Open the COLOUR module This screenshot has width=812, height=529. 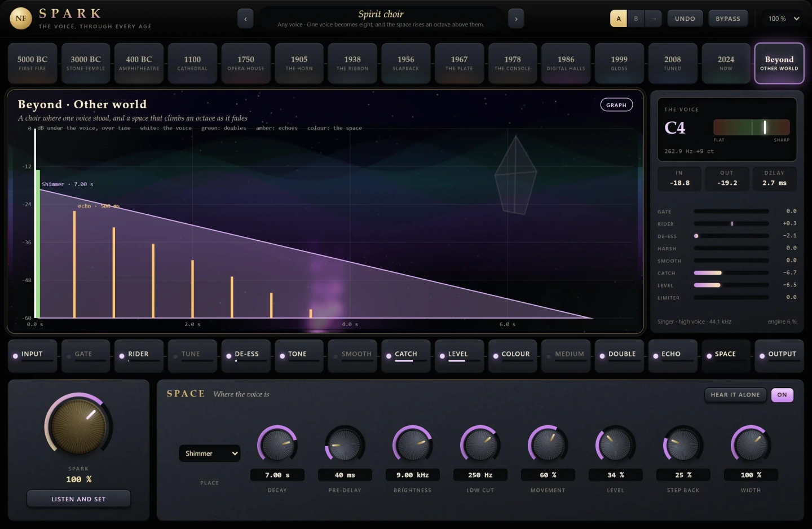[513, 355]
